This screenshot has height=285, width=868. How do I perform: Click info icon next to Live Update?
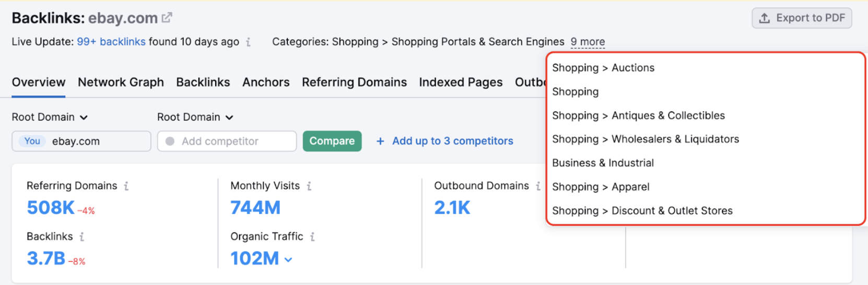point(248,42)
